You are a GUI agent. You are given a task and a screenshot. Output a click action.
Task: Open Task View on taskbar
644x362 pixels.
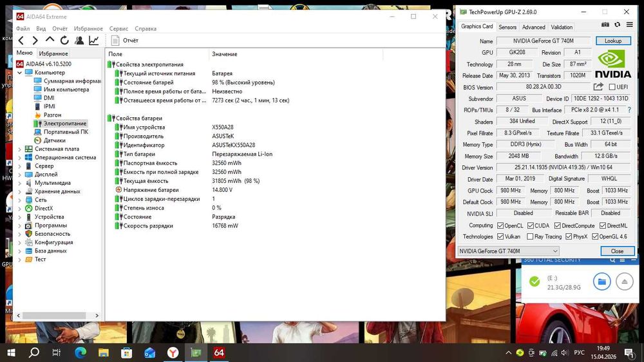click(57, 352)
